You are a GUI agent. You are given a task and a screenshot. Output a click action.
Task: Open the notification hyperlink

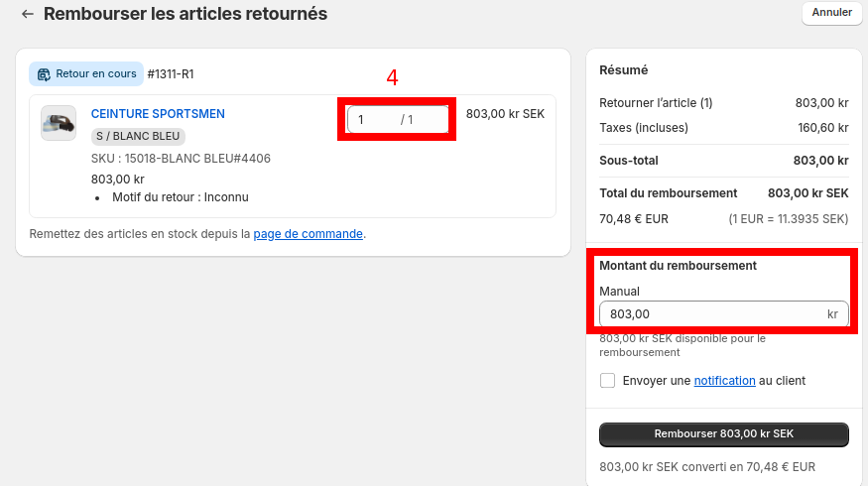pyautogui.click(x=724, y=381)
